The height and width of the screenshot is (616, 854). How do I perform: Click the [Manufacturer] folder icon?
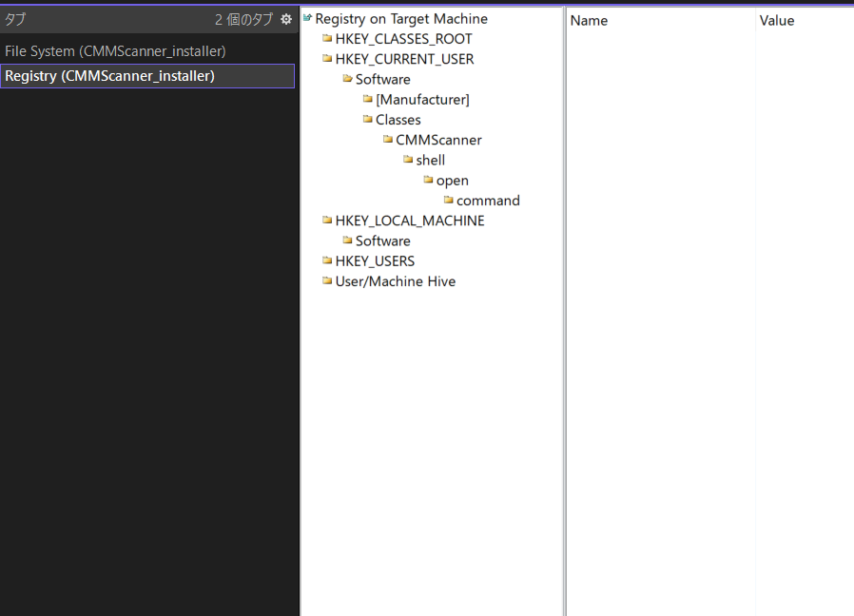pyautogui.click(x=368, y=99)
